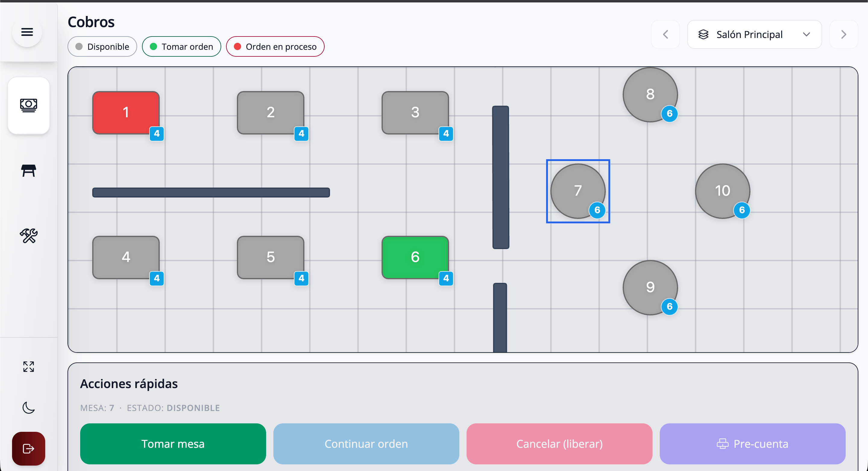The width and height of the screenshot is (868, 471).
Task: Toggle the Tomar orden status filter
Action: [x=181, y=46]
